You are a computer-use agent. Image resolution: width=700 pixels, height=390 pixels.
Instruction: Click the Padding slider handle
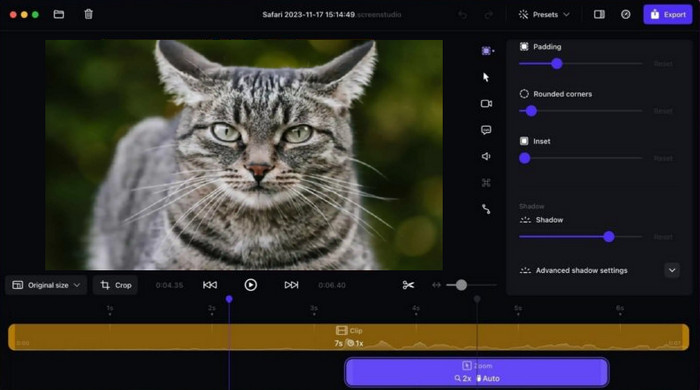(x=557, y=64)
